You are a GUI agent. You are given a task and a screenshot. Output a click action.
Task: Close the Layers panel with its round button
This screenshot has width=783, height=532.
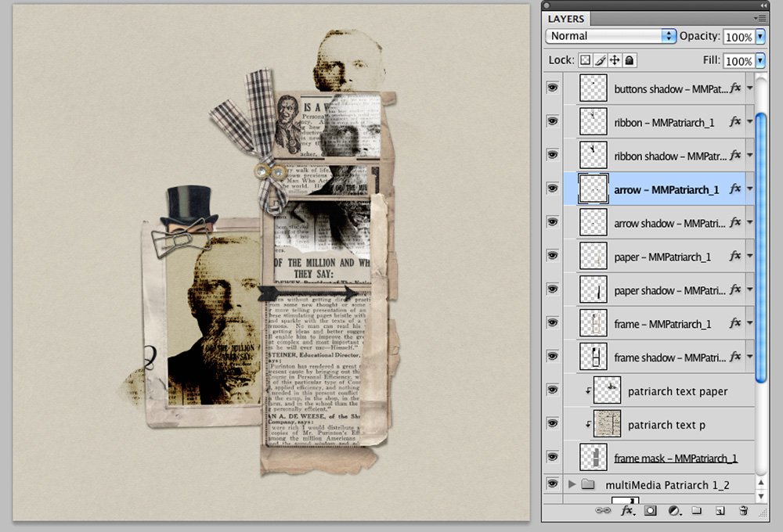(547, 5)
